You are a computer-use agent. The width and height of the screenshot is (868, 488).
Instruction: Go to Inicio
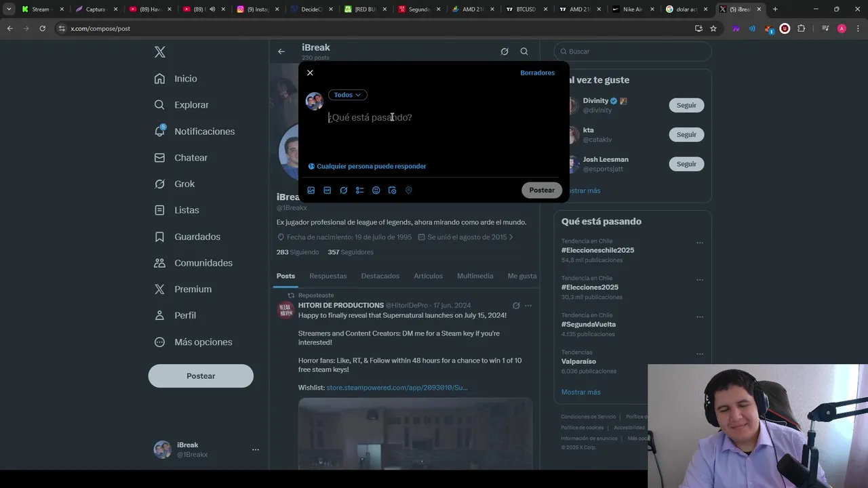tap(176, 79)
